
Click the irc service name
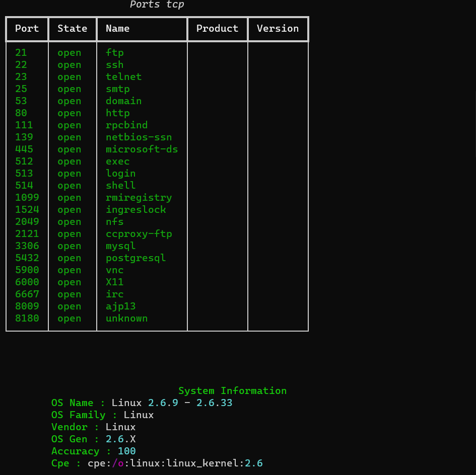click(x=115, y=294)
